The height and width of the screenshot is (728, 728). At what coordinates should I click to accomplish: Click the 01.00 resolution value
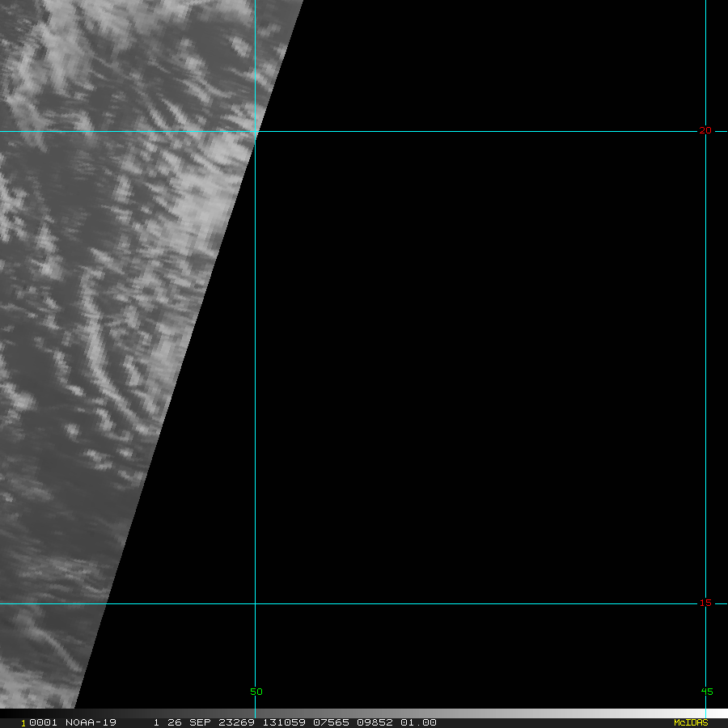point(418,722)
